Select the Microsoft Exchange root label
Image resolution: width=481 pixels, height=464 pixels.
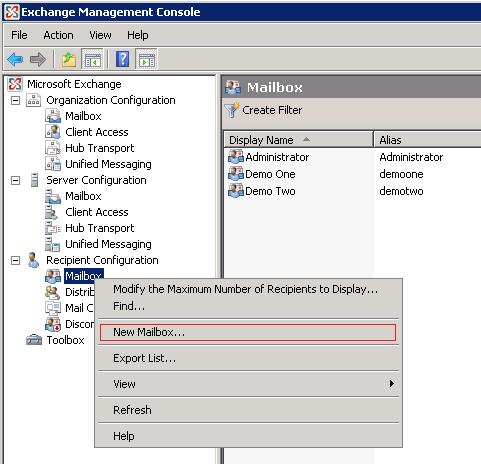pos(74,84)
